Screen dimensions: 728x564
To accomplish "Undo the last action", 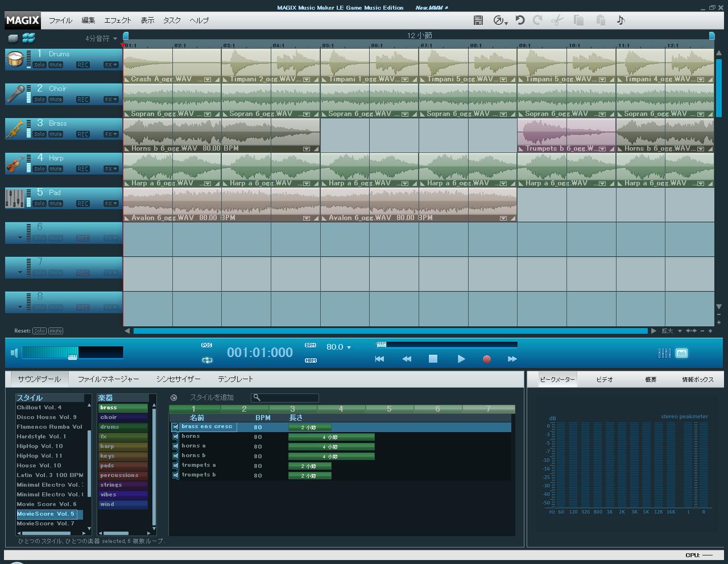I will [520, 20].
